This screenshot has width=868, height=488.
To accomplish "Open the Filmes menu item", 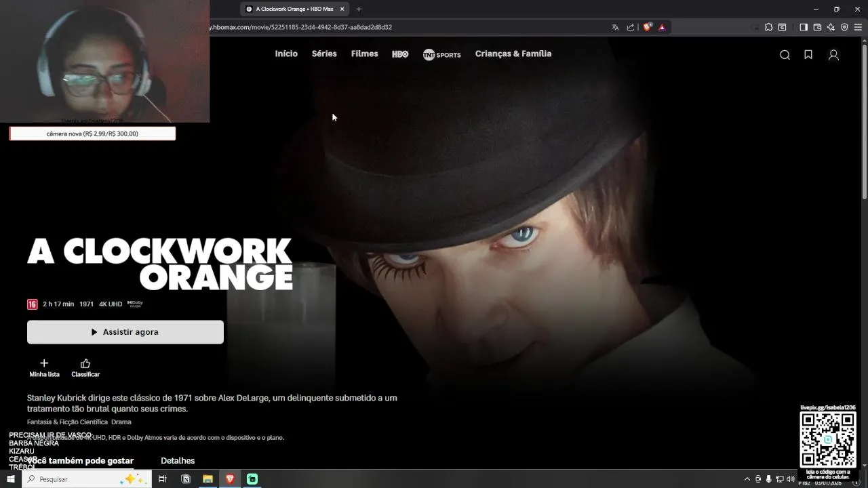I will (x=365, y=54).
